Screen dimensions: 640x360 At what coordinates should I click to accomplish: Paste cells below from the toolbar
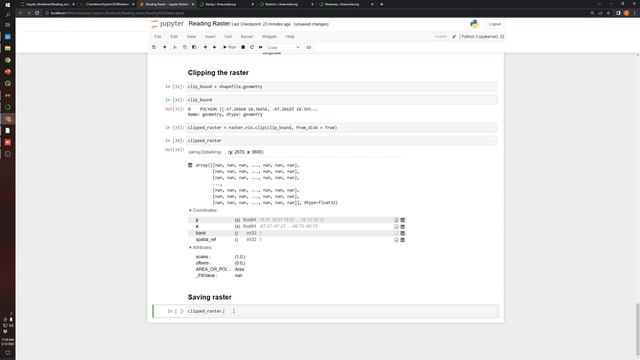coord(194,47)
